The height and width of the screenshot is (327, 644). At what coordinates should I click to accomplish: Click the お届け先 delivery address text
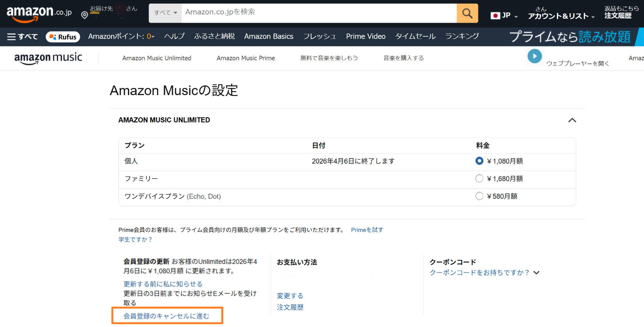pos(101,9)
